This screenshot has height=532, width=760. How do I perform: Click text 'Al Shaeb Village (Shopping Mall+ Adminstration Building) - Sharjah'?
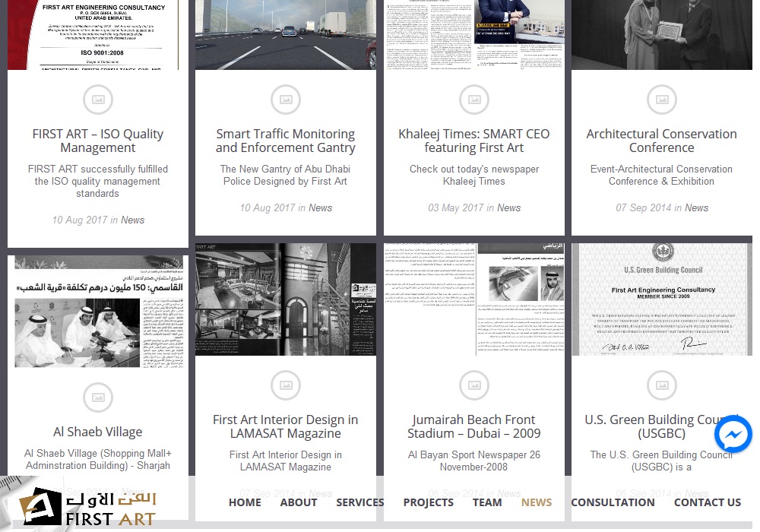(x=98, y=459)
